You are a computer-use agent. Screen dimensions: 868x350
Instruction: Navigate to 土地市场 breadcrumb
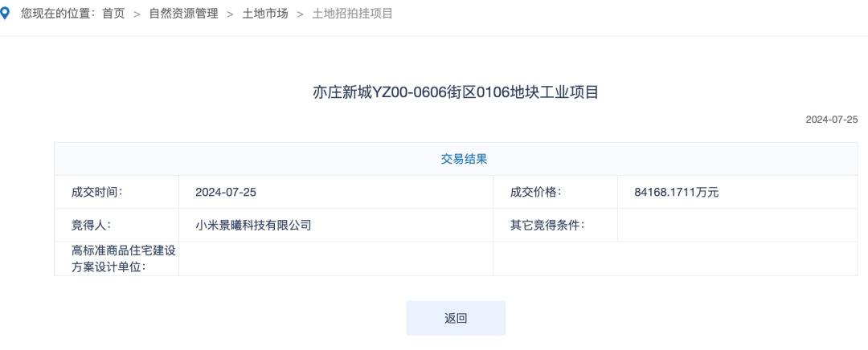264,14
